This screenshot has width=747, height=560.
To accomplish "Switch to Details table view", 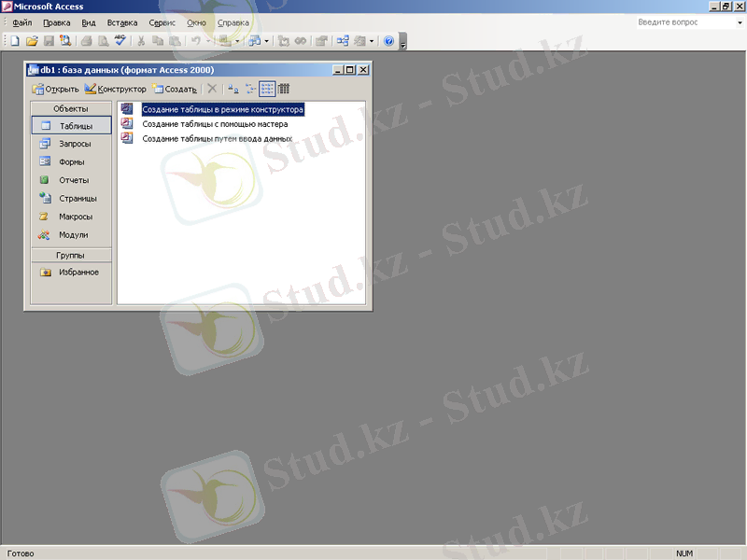I will point(284,89).
